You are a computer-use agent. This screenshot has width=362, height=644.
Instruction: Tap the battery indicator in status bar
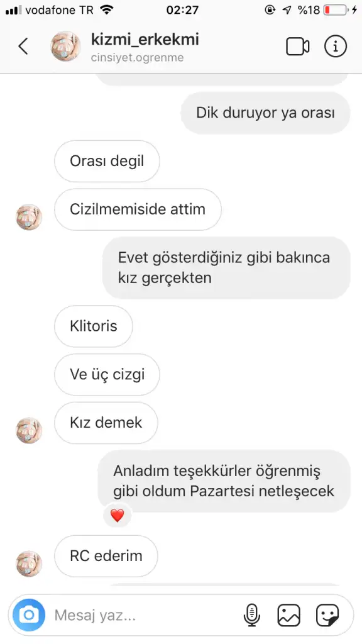pyautogui.click(x=335, y=10)
